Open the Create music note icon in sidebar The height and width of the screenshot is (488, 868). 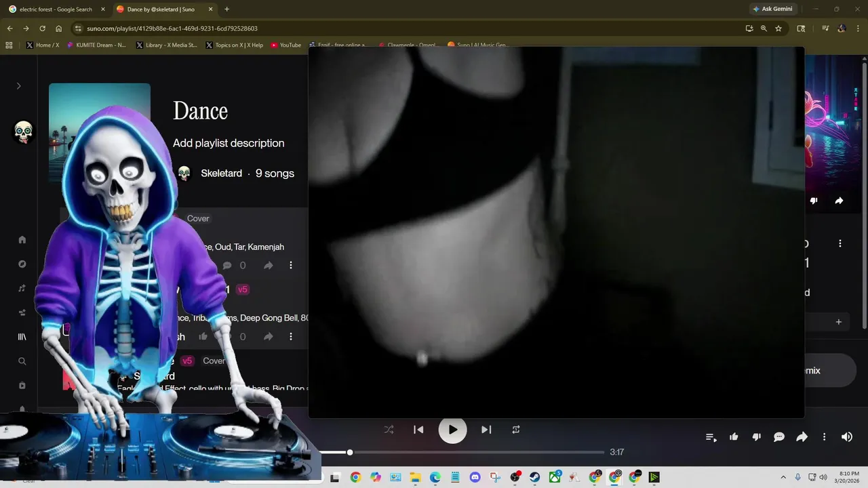(x=22, y=289)
